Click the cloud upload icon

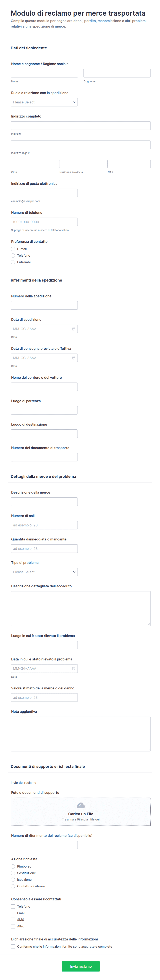81,805
